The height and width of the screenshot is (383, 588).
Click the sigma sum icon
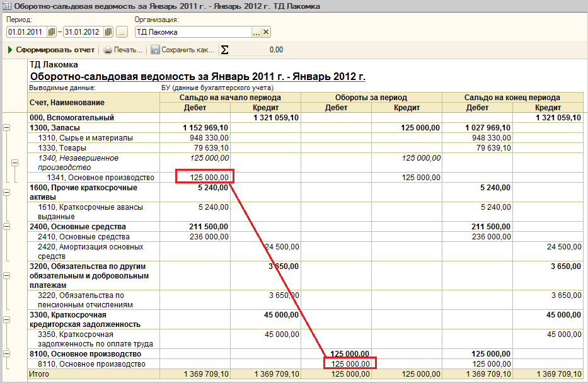[224, 50]
